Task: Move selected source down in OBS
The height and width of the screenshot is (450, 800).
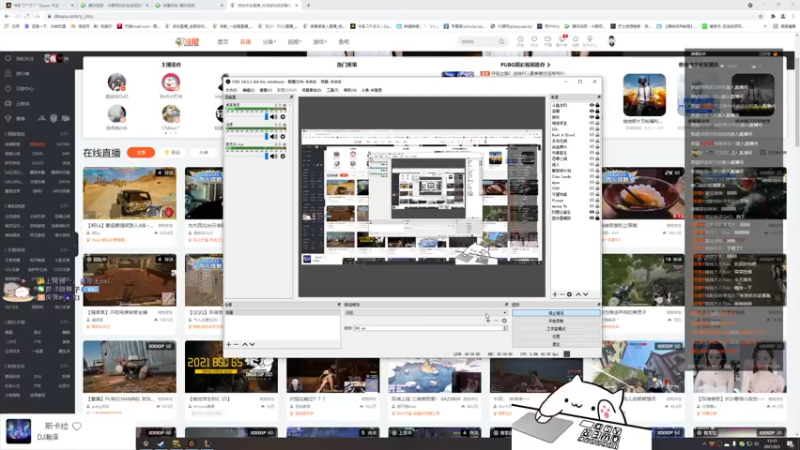Action: (586, 294)
